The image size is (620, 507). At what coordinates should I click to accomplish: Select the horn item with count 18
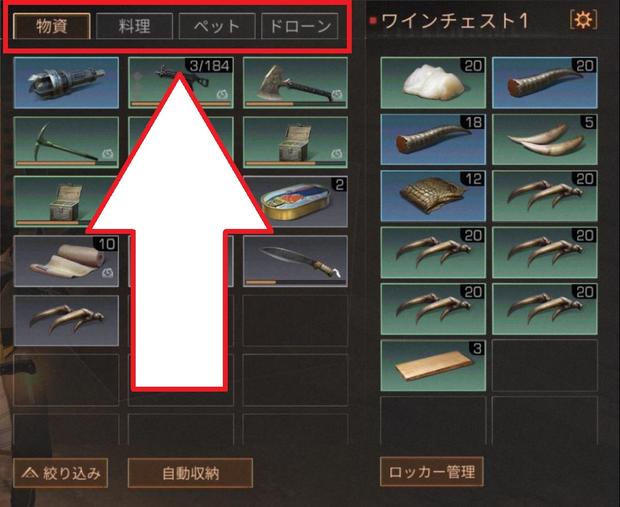click(433, 139)
